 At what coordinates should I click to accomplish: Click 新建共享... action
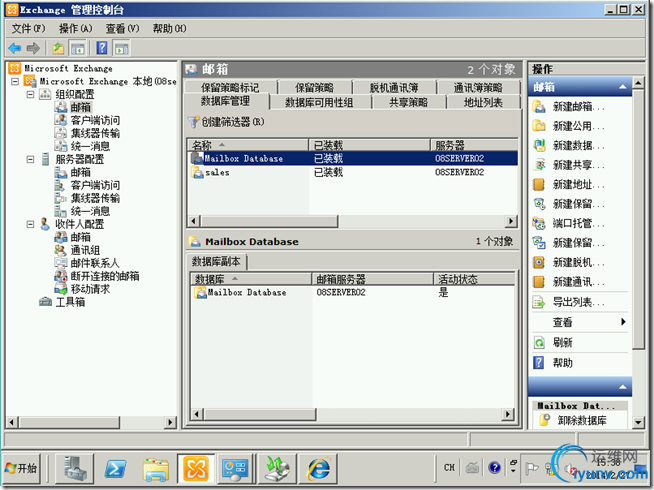click(x=569, y=165)
